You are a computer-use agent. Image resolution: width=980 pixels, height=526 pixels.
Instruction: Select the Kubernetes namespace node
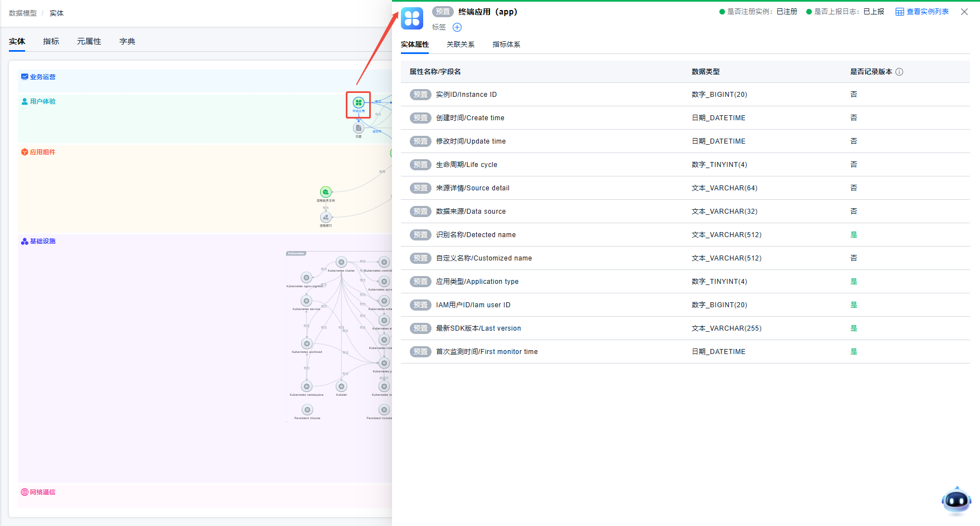click(x=307, y=386)
